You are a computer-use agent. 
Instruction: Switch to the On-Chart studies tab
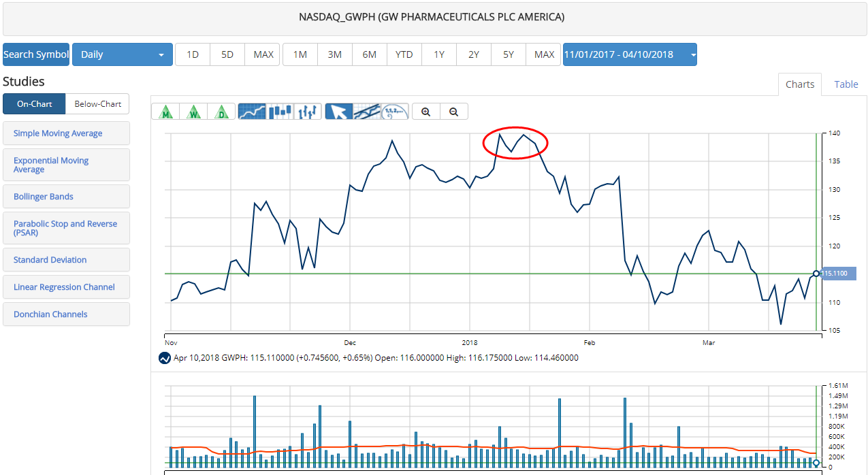point(34,104)
